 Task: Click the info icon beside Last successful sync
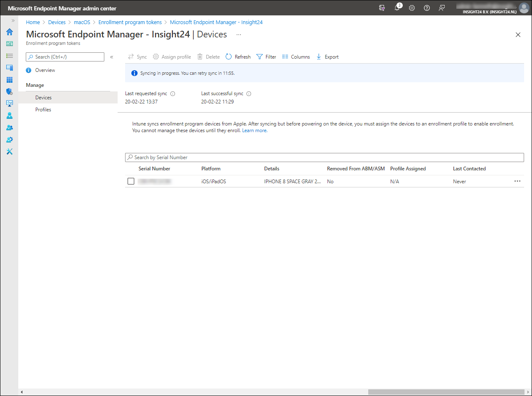[x=249, y=94]
